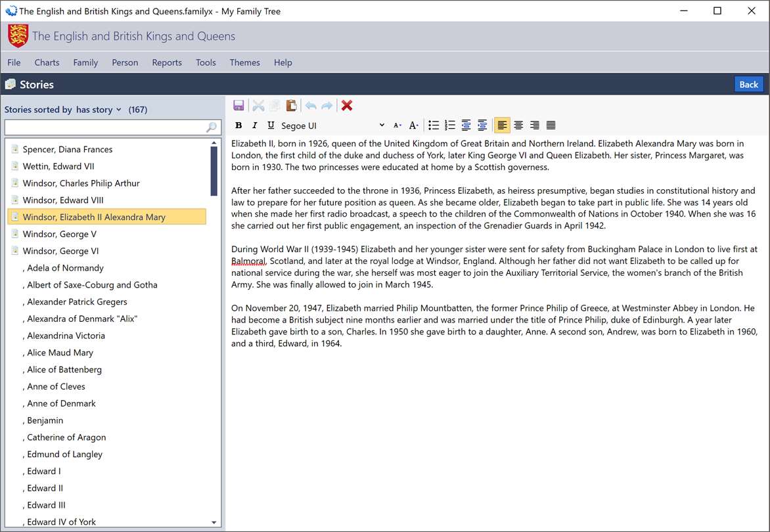Select Alice Maud Mary entry

(106, 353)
